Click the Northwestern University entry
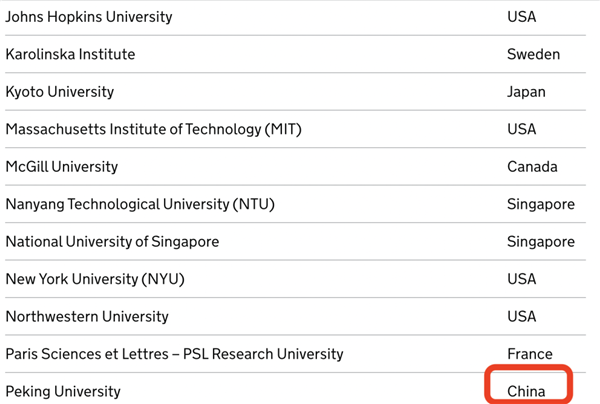 tap(87, 317)
